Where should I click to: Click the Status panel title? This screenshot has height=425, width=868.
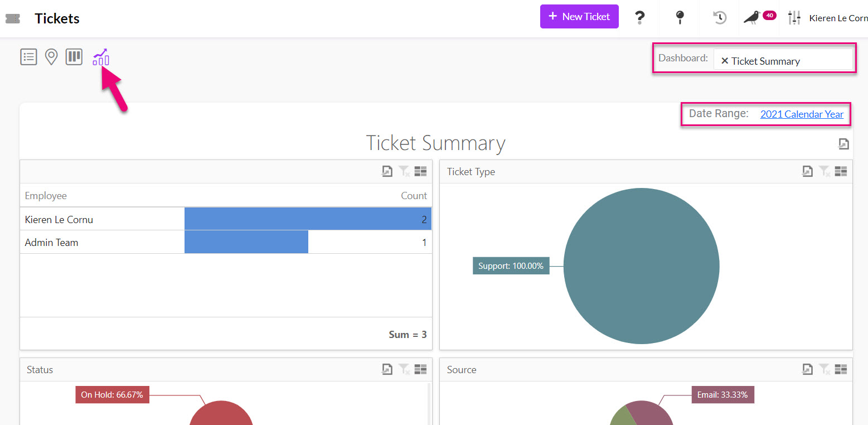tap(40, 369)
